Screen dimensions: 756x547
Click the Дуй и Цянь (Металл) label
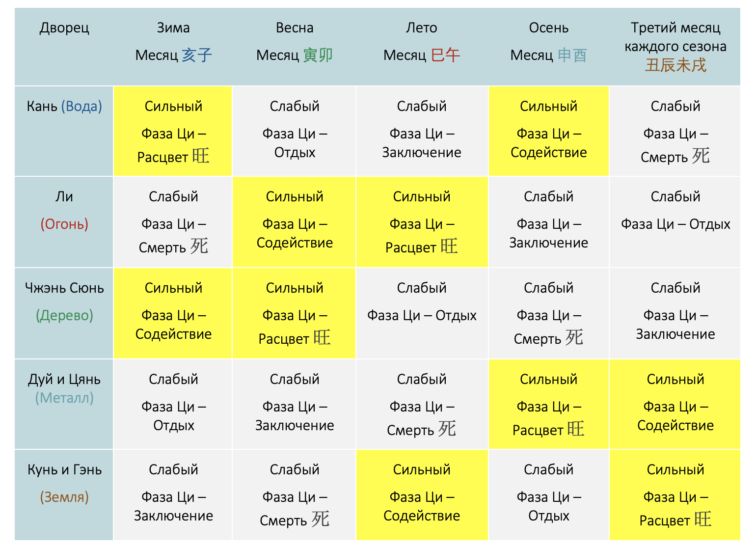[64, 404]
